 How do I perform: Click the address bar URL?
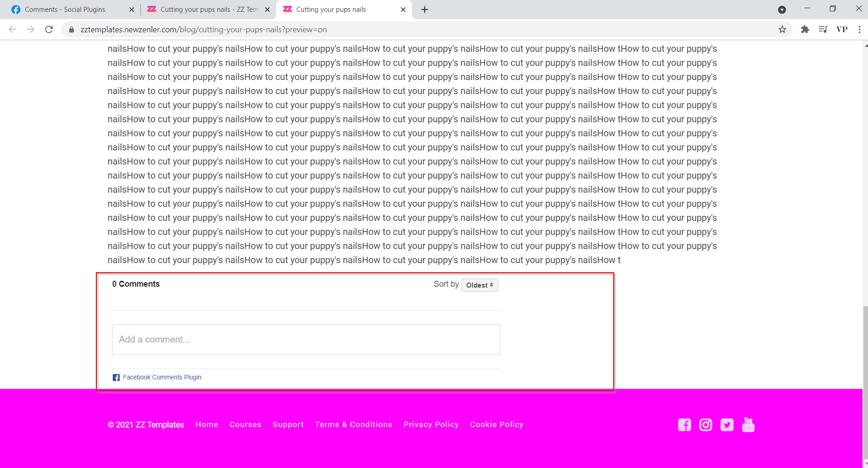[x=203, y=30]
